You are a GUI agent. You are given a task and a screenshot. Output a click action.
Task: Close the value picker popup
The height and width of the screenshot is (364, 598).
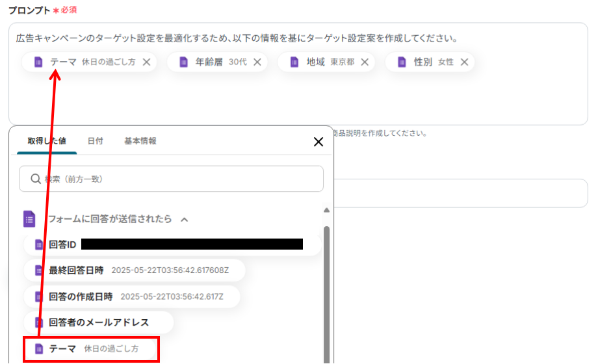(x=318, y=142)
